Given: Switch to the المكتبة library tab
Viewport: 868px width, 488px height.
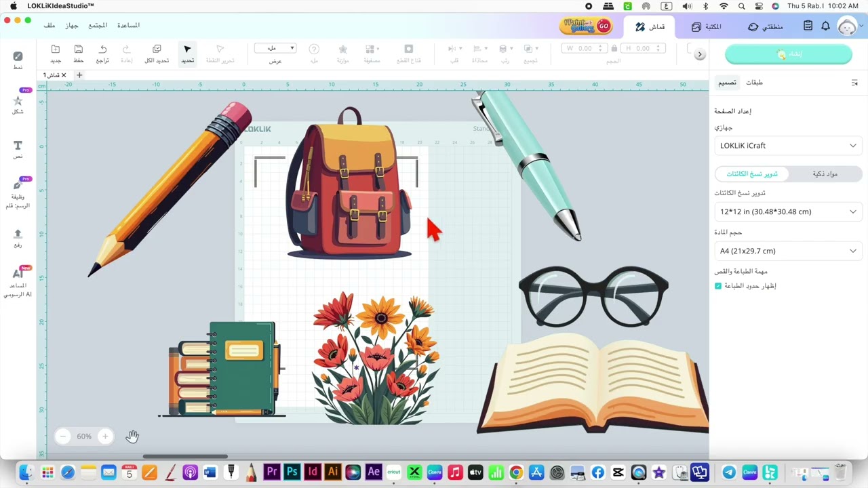Looking at the screenshot, I should 706,26.
